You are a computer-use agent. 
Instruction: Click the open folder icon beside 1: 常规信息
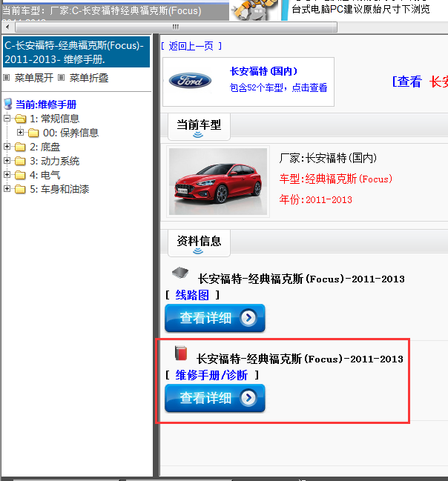click(x=20, y=119)
